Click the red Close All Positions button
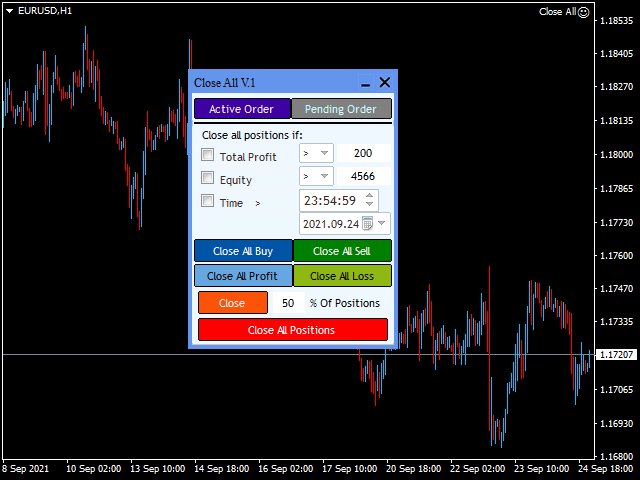 tap(292, 329)
